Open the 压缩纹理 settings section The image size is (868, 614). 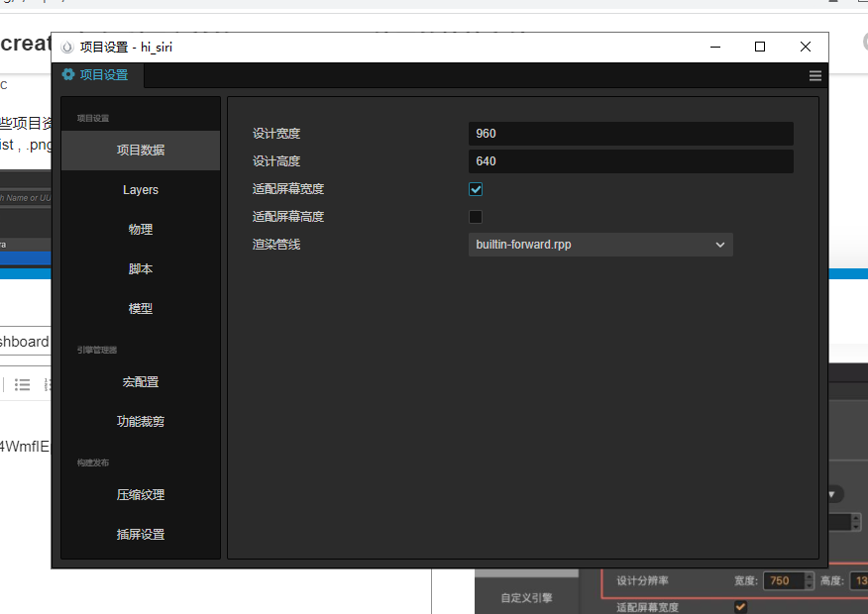(141, 494)
